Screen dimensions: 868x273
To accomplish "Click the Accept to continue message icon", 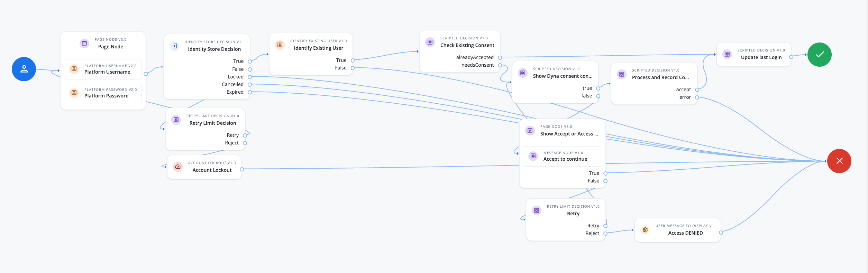I will 533,156.
